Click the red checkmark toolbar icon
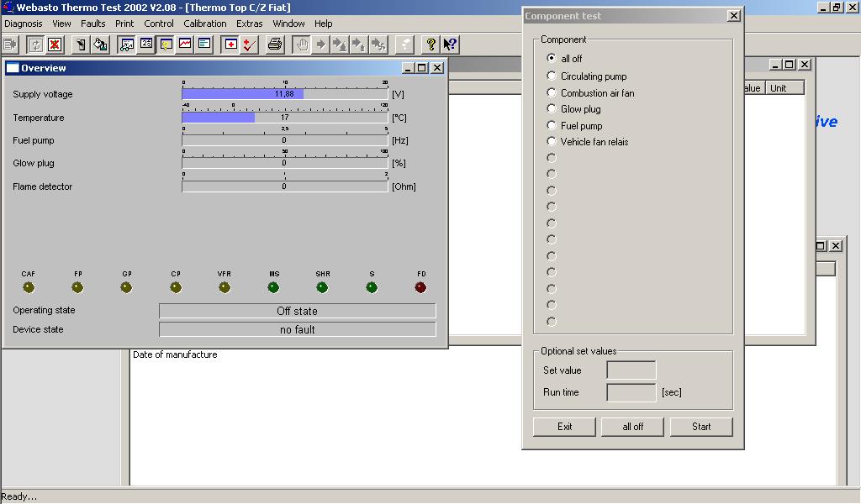The width and height of the screenshot is (861, 504). [249, 45]
